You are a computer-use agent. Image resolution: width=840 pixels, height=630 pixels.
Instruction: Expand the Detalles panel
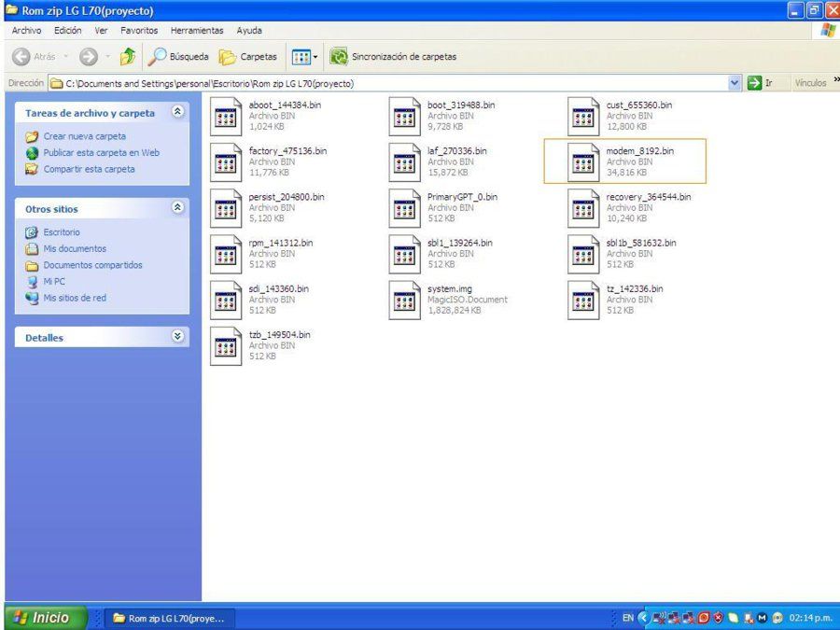tap(177, 336)
